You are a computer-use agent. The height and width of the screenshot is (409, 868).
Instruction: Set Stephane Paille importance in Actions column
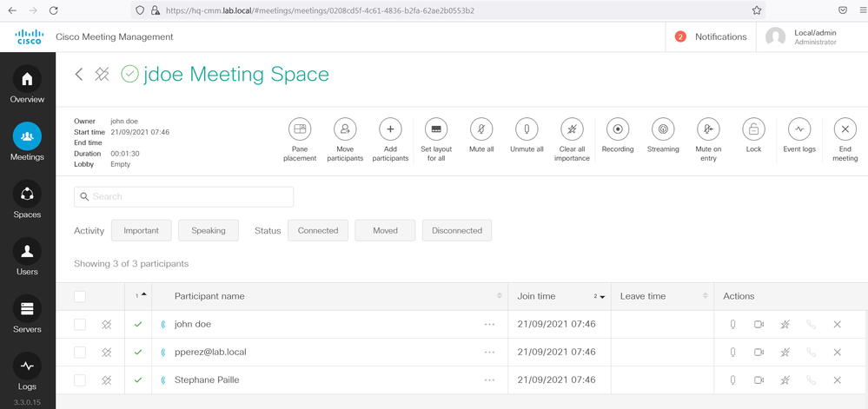point(785,379)
